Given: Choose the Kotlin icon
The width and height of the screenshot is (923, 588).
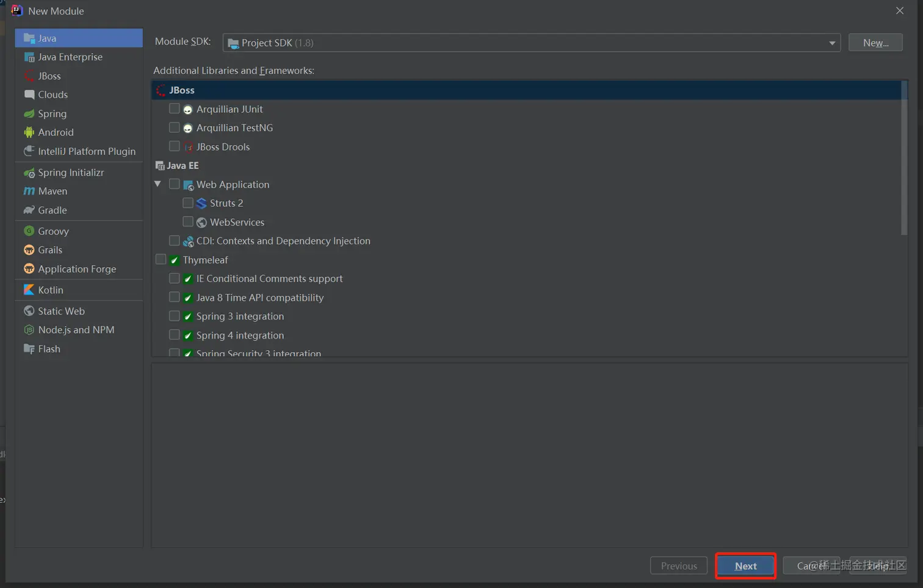Looking at the screenshot, I should 29,290.
